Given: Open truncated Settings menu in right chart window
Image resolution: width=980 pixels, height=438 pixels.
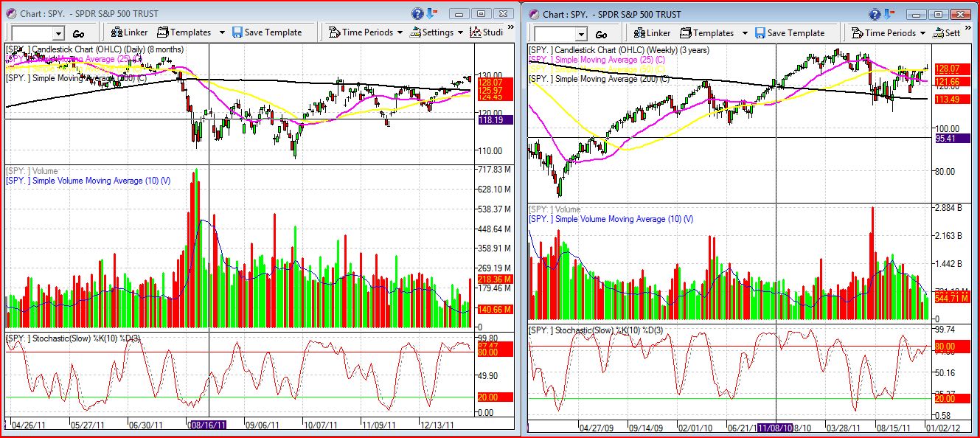Looking at the screenshot, I should click(x=947, y=33).
